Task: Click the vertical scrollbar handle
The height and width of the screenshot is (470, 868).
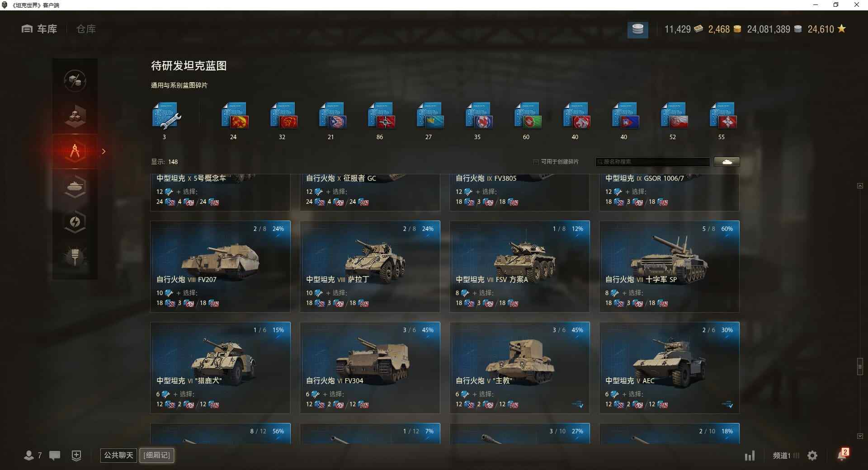Action: pos(860,367)
